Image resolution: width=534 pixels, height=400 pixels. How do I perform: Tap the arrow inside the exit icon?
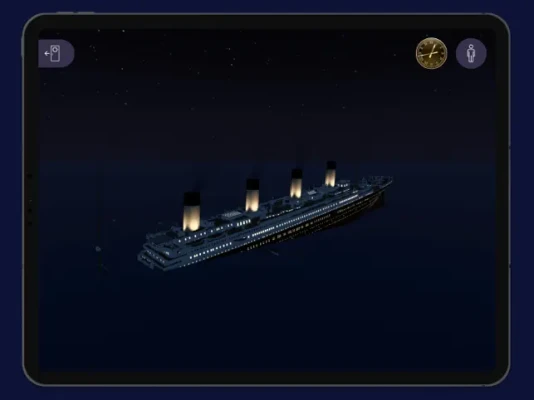point(47,53)
